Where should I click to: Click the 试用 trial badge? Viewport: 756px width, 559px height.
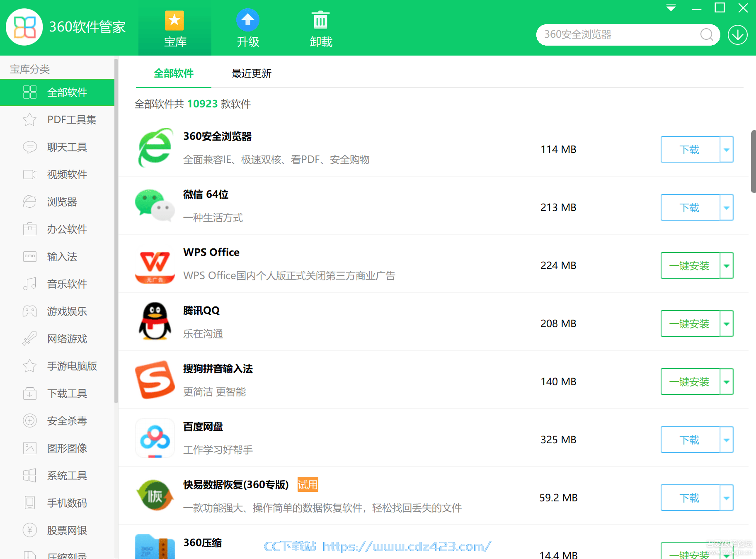(308, 484)
